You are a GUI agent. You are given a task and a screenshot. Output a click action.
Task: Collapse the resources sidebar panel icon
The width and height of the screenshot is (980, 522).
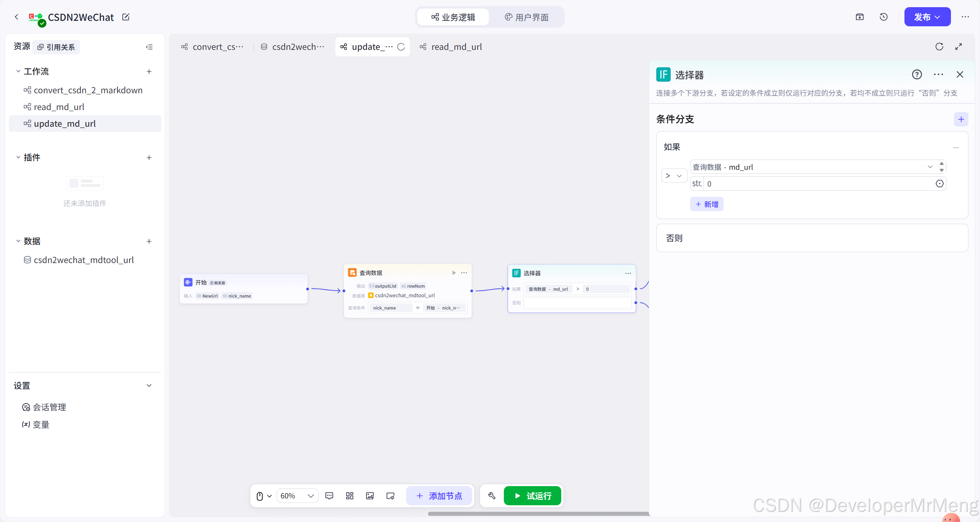[x=149, y=47]
